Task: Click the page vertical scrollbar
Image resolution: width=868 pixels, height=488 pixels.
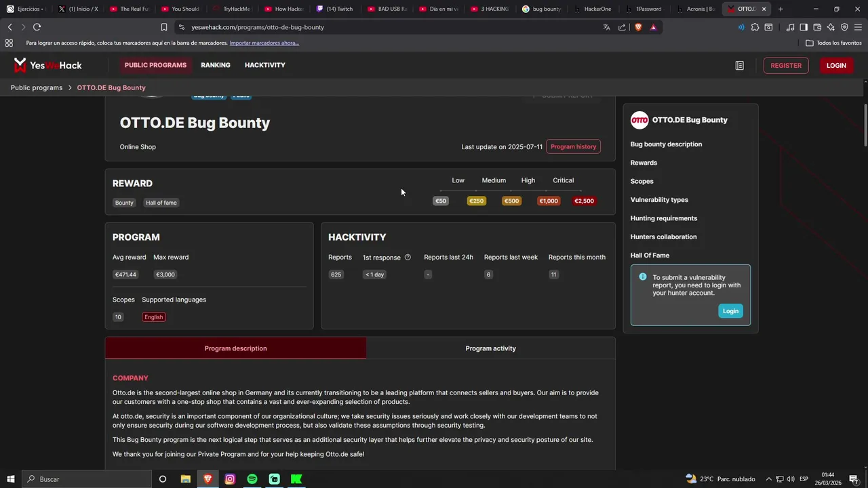Action: [x=865, y=125]
